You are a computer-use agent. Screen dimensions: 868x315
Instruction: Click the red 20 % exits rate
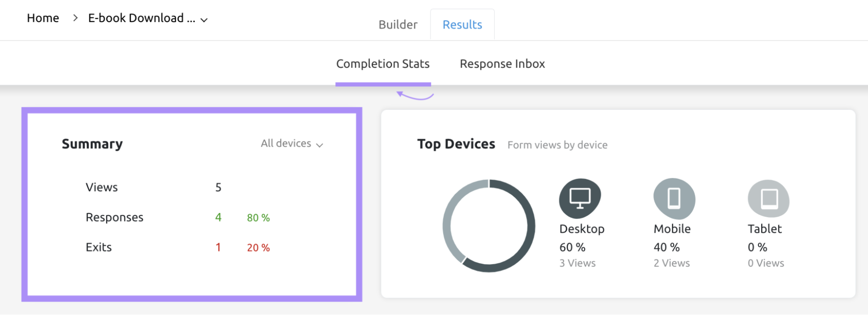point(258,248)
